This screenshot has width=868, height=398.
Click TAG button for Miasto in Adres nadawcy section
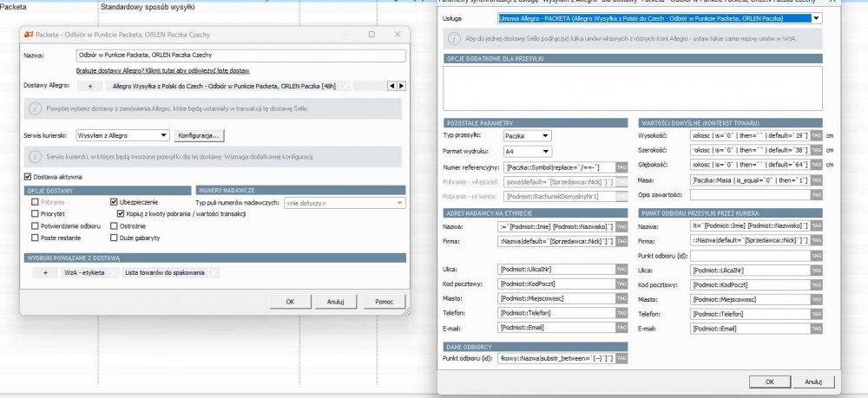pos(621,298)
